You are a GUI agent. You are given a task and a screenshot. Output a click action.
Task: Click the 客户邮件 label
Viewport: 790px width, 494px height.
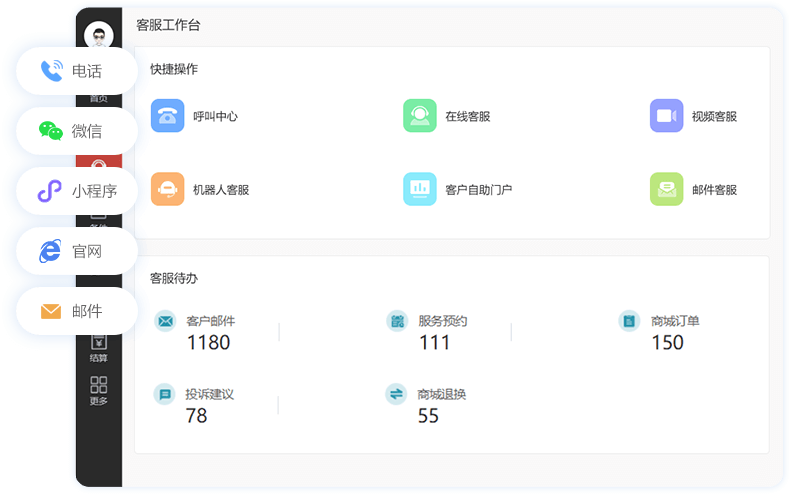(x=211, y=321)
